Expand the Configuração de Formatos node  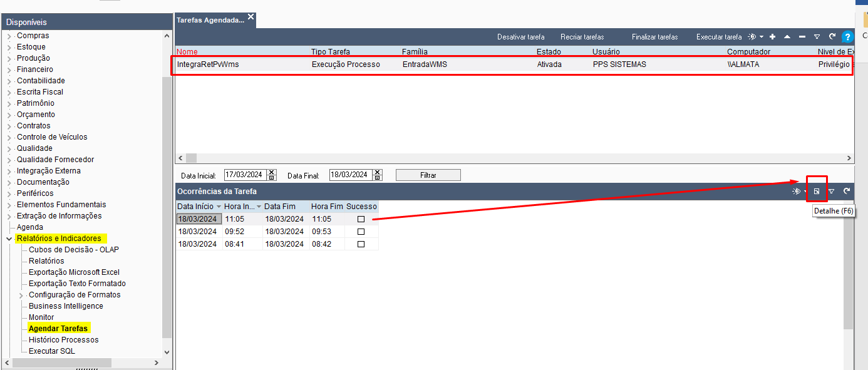(21, 295)
